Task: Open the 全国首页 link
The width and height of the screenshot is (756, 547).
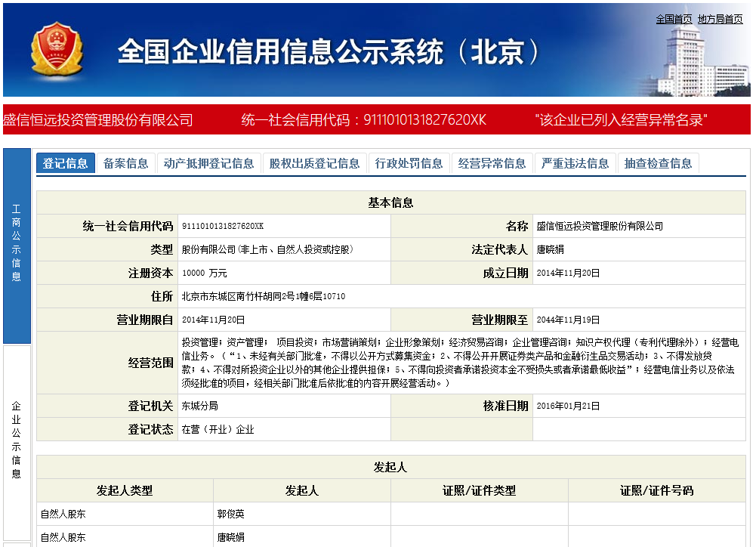Action: (674, 20)
